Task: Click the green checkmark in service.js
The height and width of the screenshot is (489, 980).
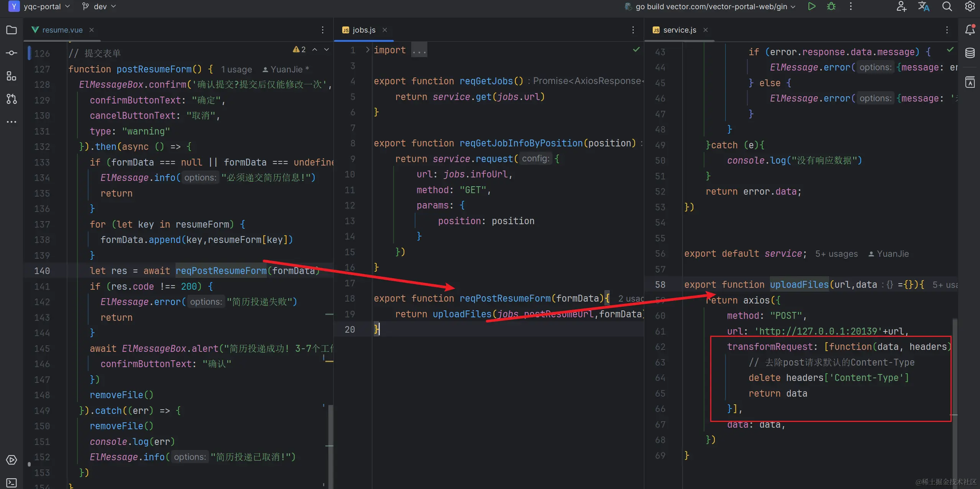Action: (x=950, y=49)
